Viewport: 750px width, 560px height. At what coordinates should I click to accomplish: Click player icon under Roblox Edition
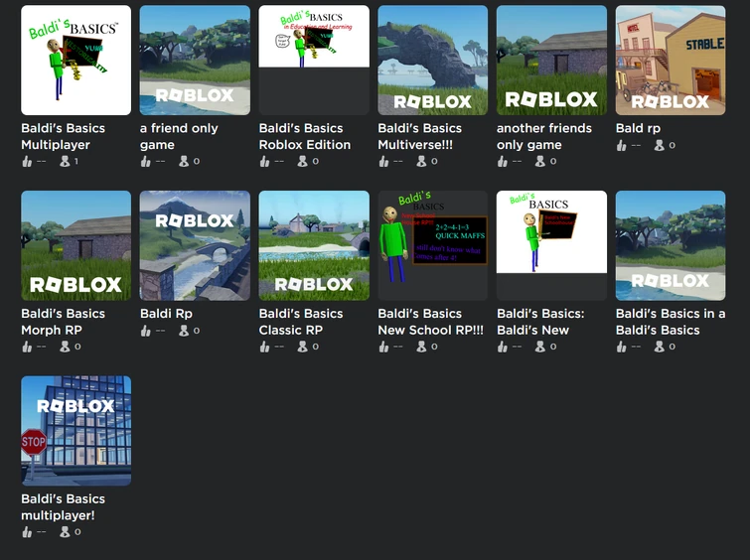click(x=302, y=162)
